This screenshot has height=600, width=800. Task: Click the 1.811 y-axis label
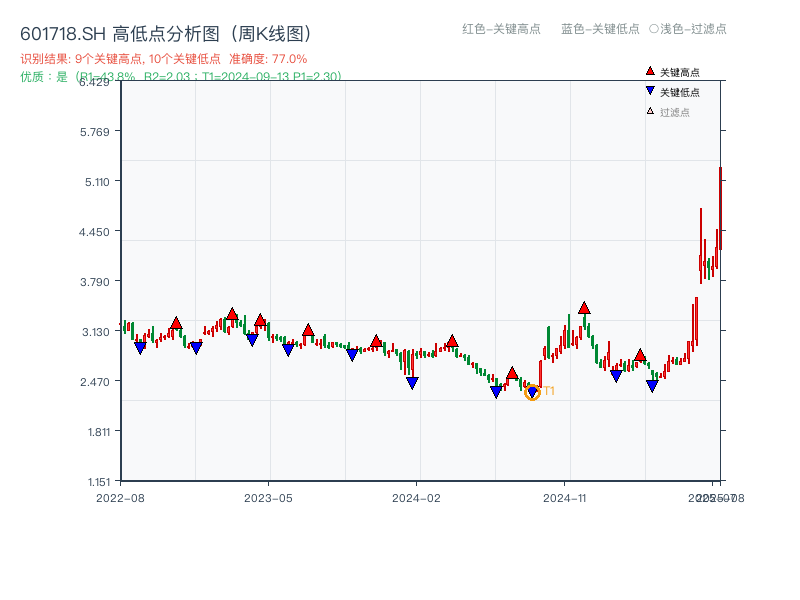pyautogui.click(x=99, y=432)
